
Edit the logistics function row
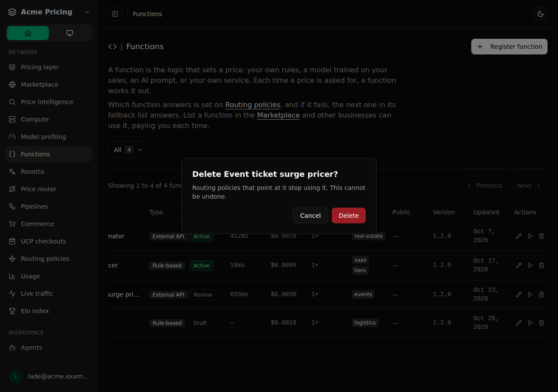click(519, 323)
